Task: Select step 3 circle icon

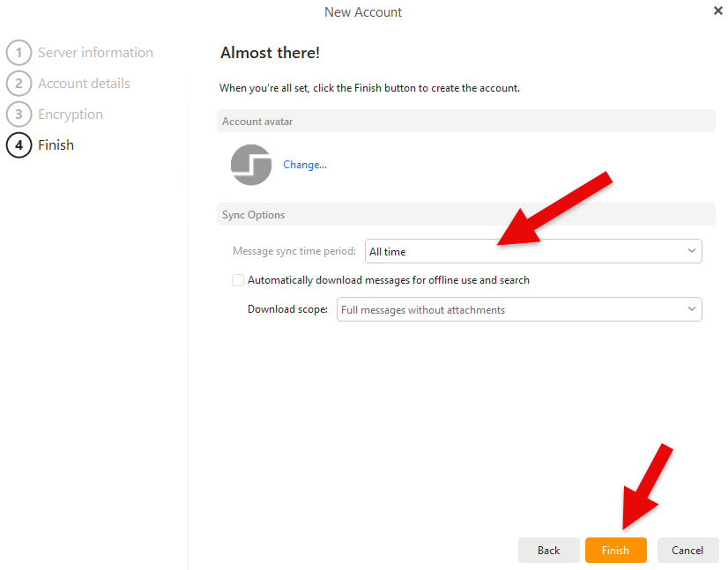Action: coord(19,115)
